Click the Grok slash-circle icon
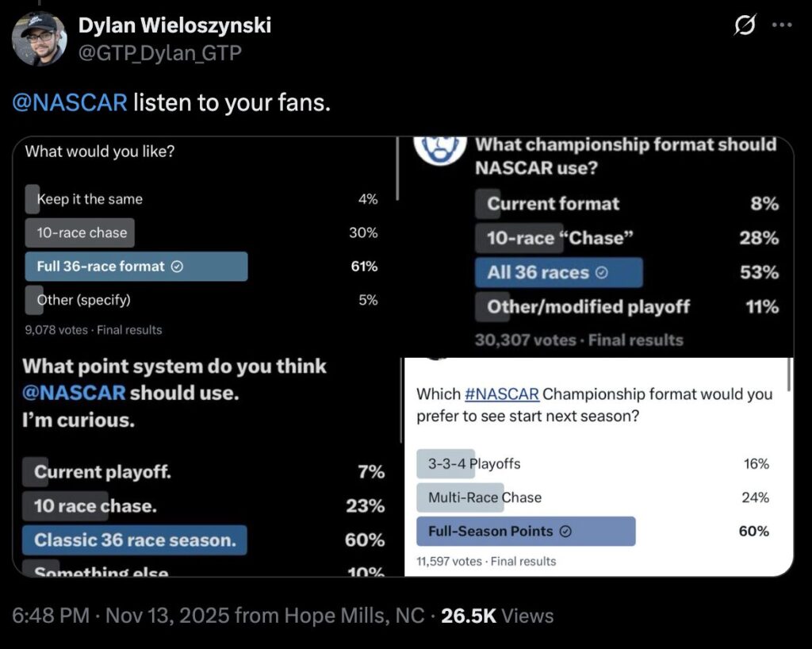812x649 pixels. 745,26
